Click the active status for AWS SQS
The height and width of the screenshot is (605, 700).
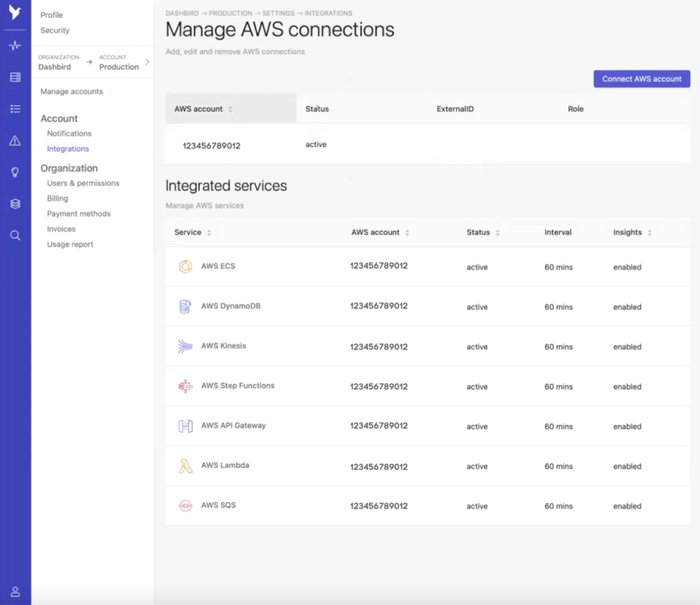pos(477,507)
